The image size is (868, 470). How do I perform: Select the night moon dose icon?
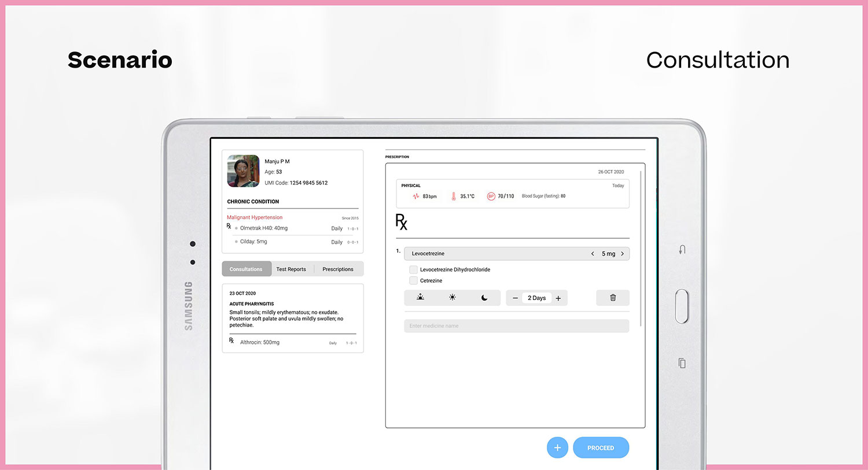click(484, 298)
